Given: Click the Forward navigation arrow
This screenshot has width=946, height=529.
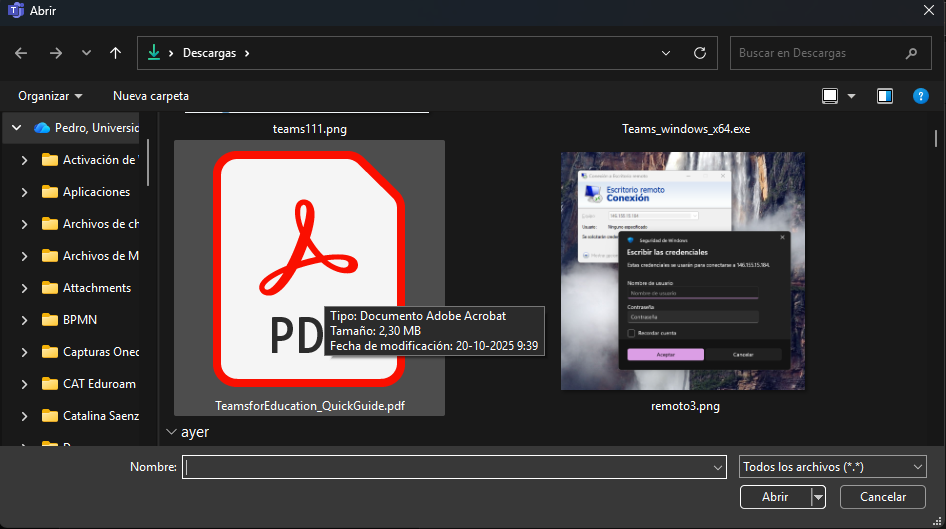Looking at the screenshot, I should tap(56, 53).
